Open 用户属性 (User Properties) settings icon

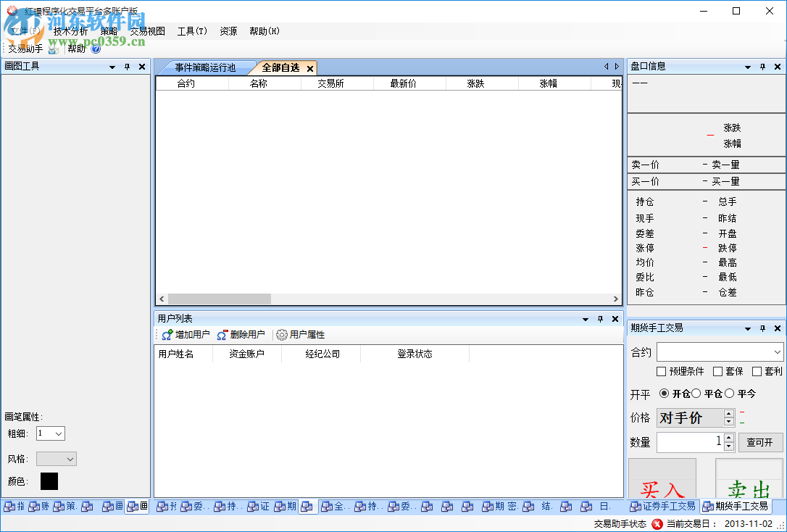(281, 334)
